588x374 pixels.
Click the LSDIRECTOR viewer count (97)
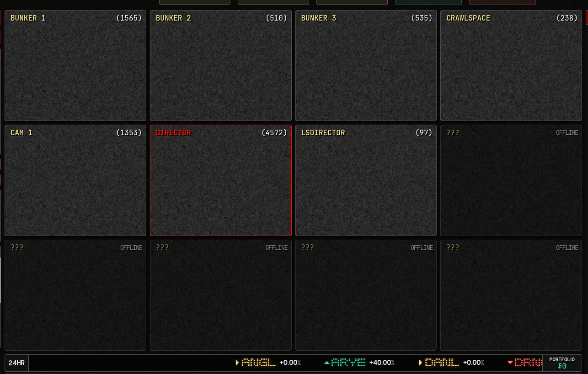coord(424,133)
